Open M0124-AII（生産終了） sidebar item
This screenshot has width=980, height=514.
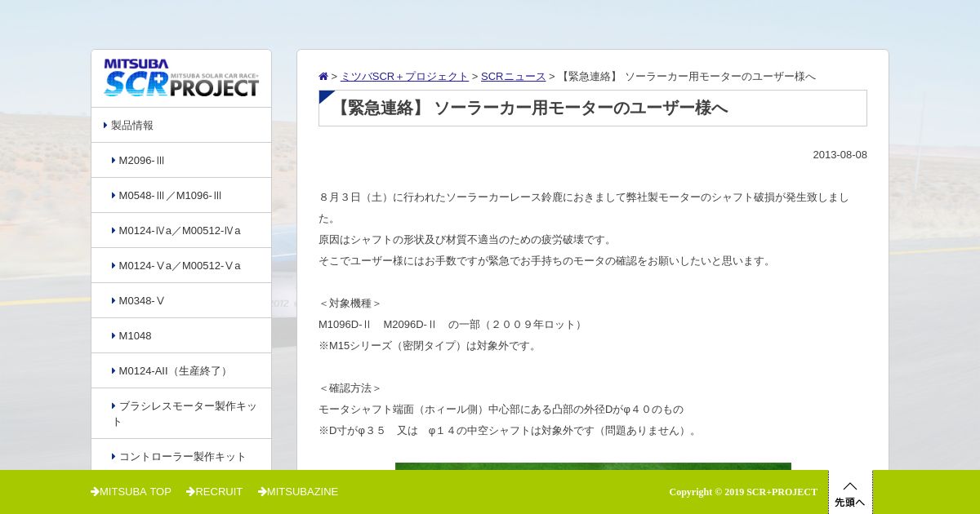point(181,370)
